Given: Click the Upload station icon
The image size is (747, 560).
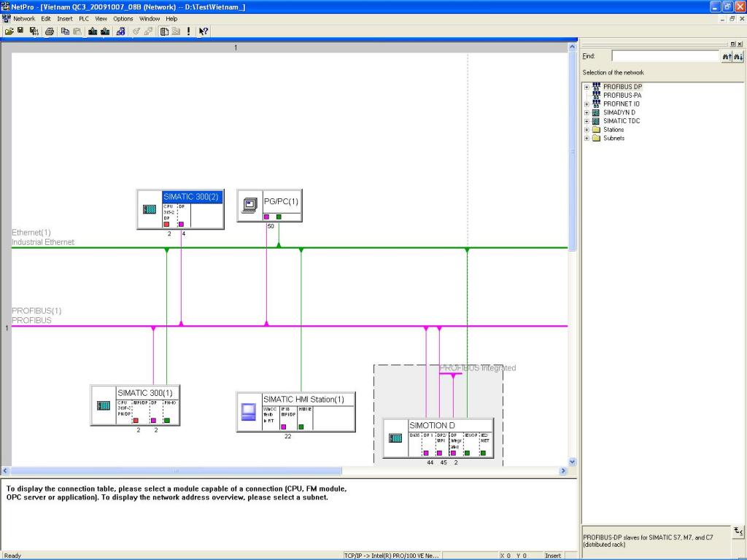Looking at the screenshot, I should pos(105,31).
